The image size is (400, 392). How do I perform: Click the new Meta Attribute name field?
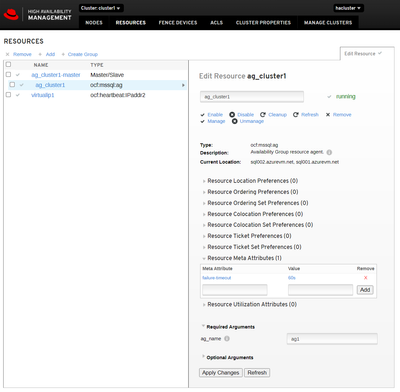point(235,290)
